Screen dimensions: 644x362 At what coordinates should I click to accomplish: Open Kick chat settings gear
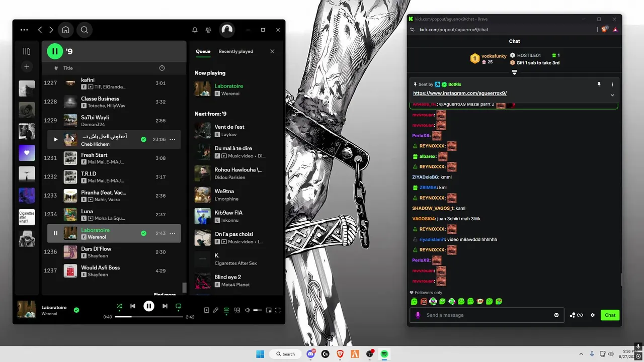pos(593,315)
